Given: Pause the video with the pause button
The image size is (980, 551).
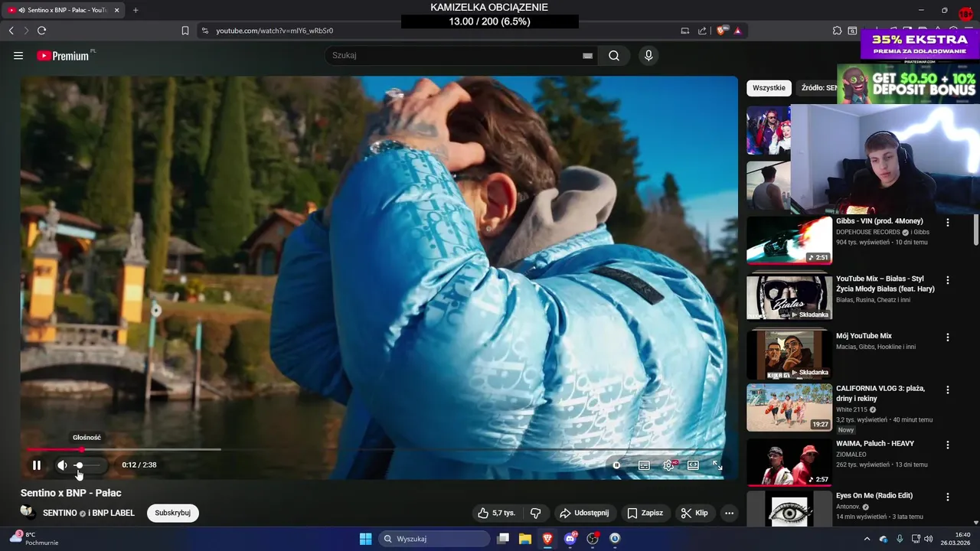Looking at the screenshot, I should click(37, 465).
